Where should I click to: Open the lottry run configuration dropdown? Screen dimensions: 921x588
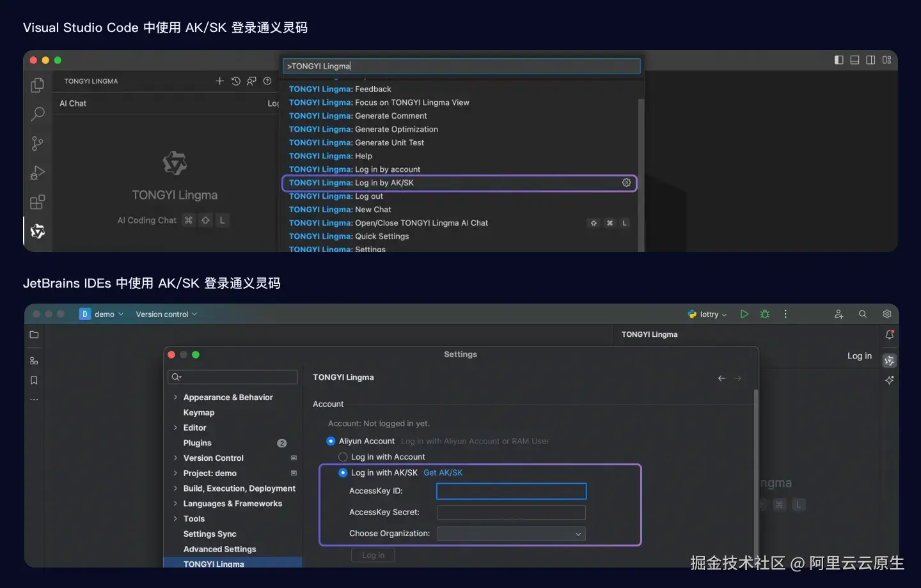(x=707, y=314)
